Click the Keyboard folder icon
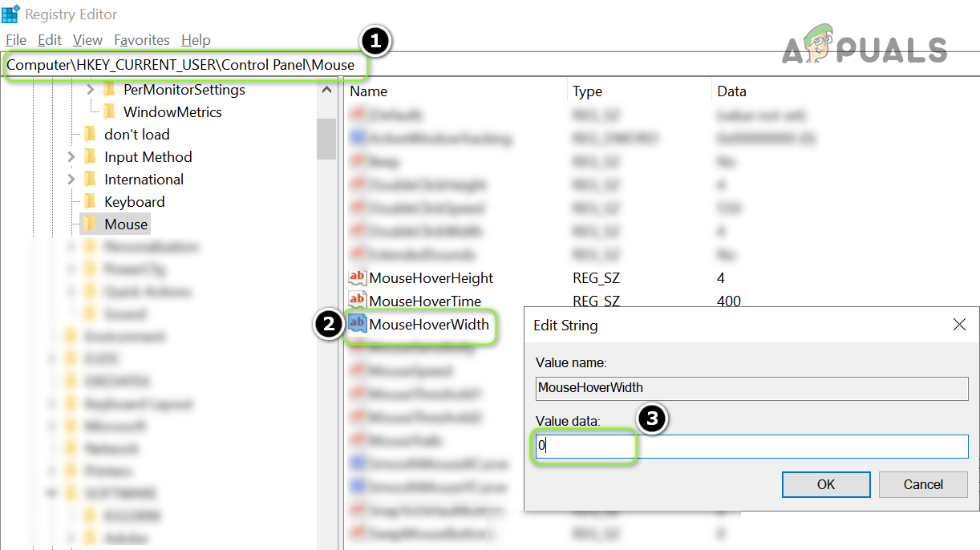The width and height of the screenshot is (980, 550). click(91, 201)
